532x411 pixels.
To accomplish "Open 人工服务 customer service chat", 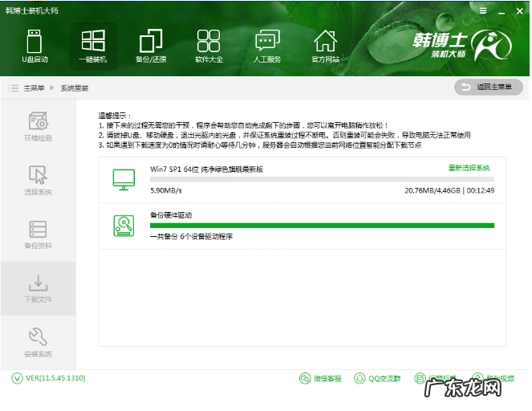I will point(267,46).
